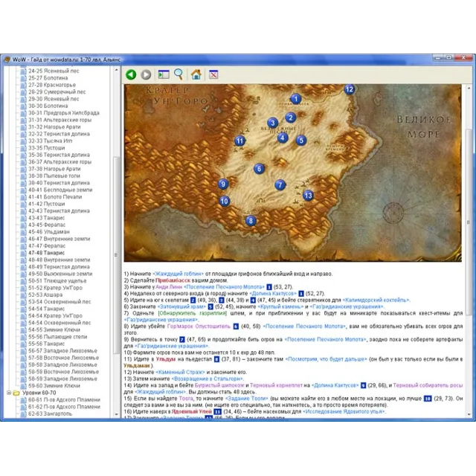The width and height of the screenshot is (476, 476).
Task: Click map marker 8 on the Tanaris map
Action: pos(251,221)
